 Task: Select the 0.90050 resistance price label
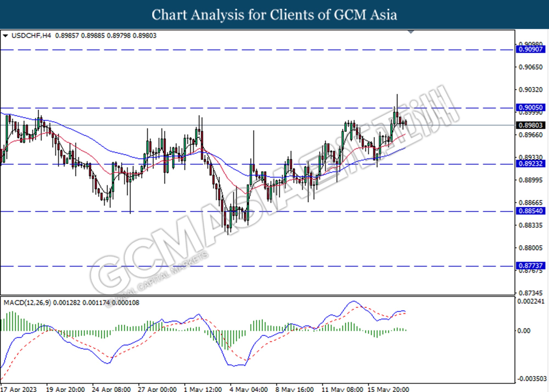[531, 107]
